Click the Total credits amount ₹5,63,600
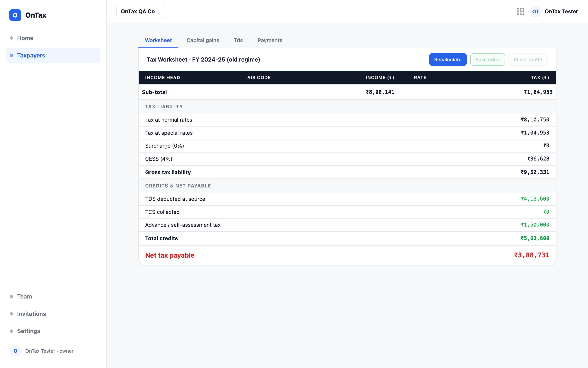This screenshot has width=588, height=368. 535,238
